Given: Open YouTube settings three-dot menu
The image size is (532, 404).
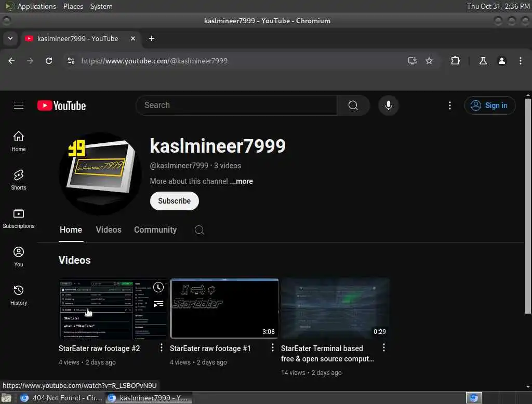Looking at the screenshot, I should pyautogui.click(x=450, y=105).
